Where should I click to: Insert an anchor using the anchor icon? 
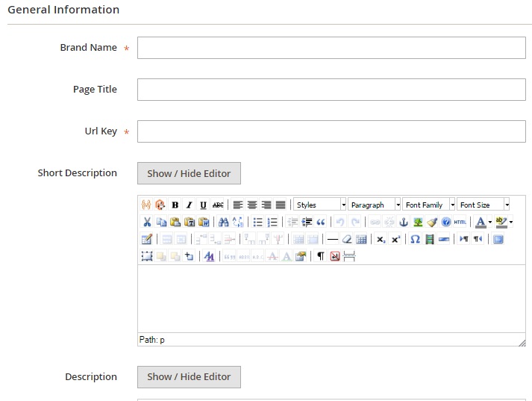[x=404, y=222]
